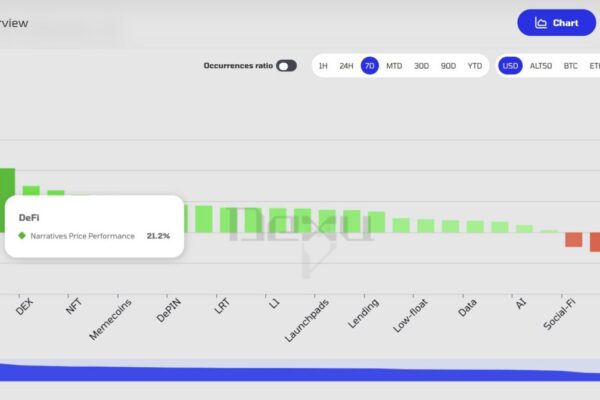Image resolution: width=600 pixels, height=400 pixels.
Task: Click the AI axis label
Action: pyautogui.click(x=521, y=304)
